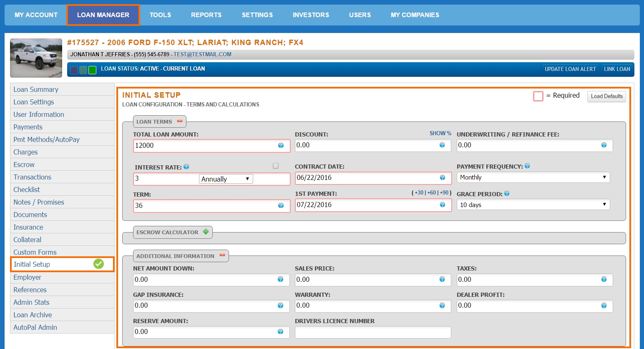Open the My Companies menu
Image resolution: width=644 pixels, height=349 pixels.
pos(415,15)
